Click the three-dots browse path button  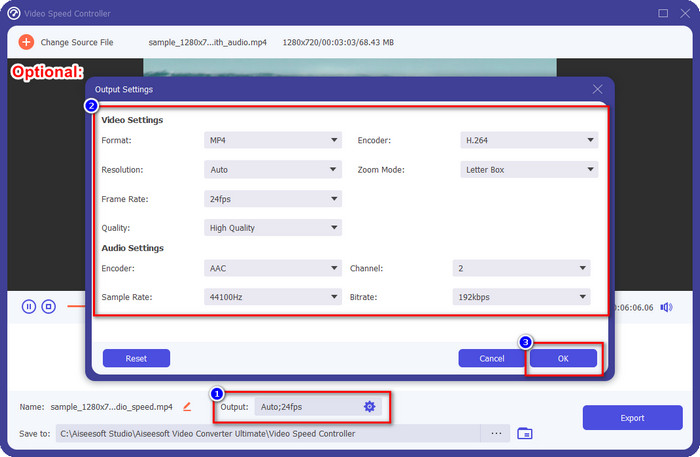coord(495,433)
